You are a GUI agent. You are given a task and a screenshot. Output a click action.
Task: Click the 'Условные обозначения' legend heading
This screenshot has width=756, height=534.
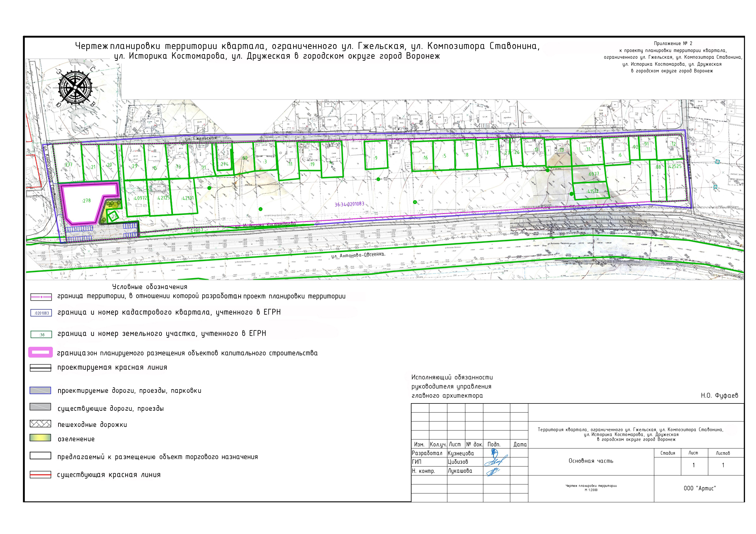point(150,287)
